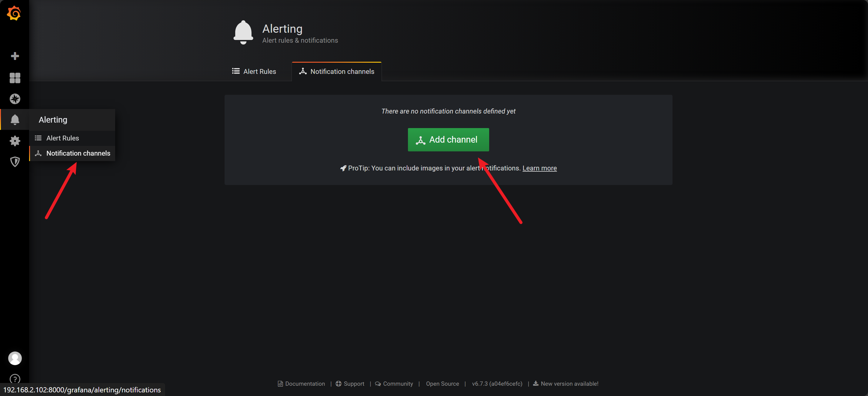Open the Support footer link
This screenshot has width=868, height=396.
pos(353,384)
